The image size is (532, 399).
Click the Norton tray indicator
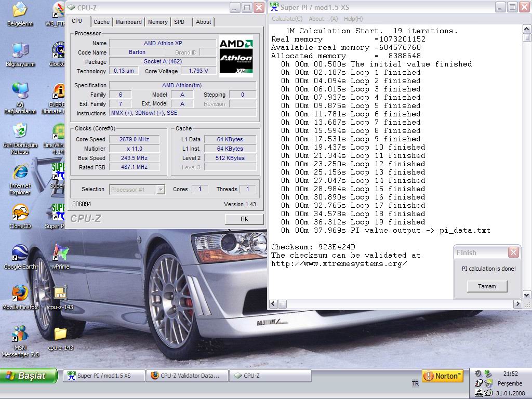coord(443,376)
